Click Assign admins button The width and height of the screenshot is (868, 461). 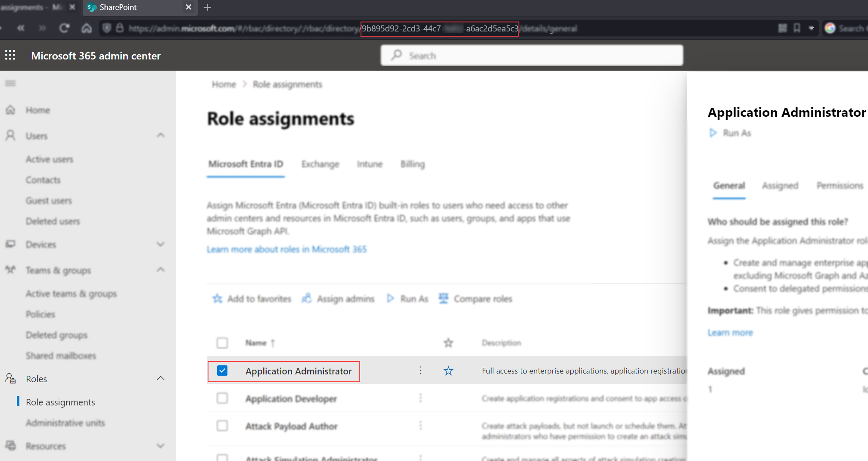click(338, 299)
